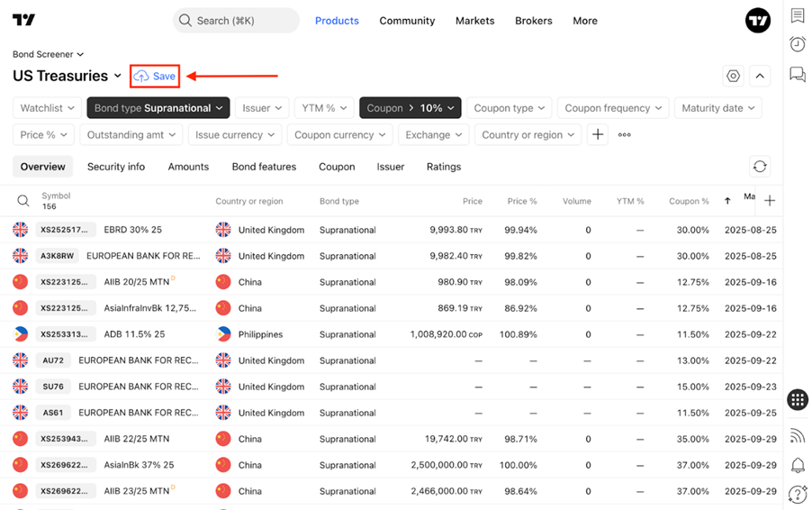Open the user profile avatar
The image size is (812, 510).
[x=758, y=21]
